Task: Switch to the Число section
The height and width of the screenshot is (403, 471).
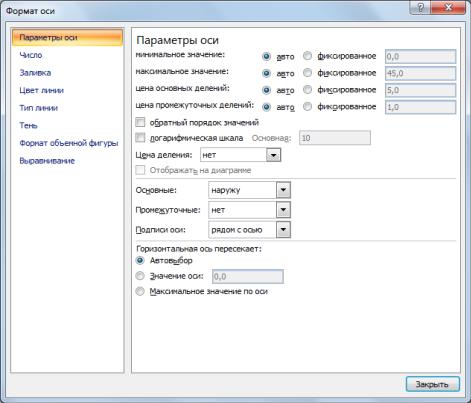Action: [x=31, y=55]
